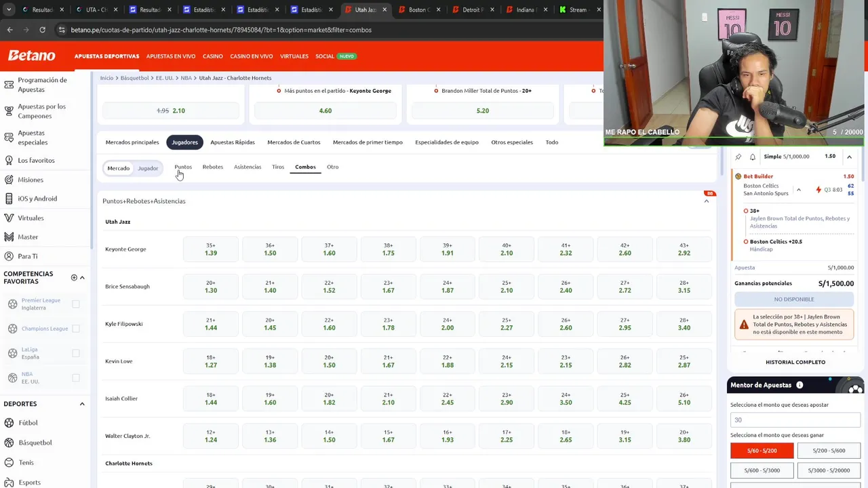Click the NBA breadcrumb link
This screenshot has height=488, width=868.
pyautogui.click(x=186, y=78)
